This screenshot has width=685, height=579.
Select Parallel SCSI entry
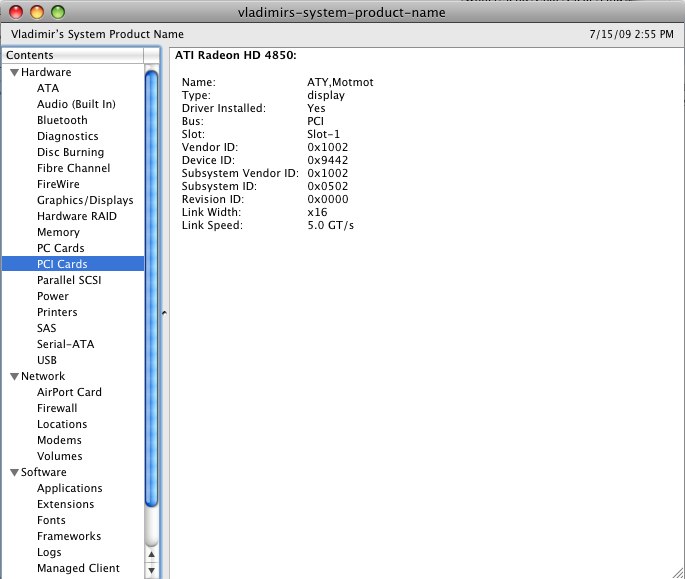69,280
